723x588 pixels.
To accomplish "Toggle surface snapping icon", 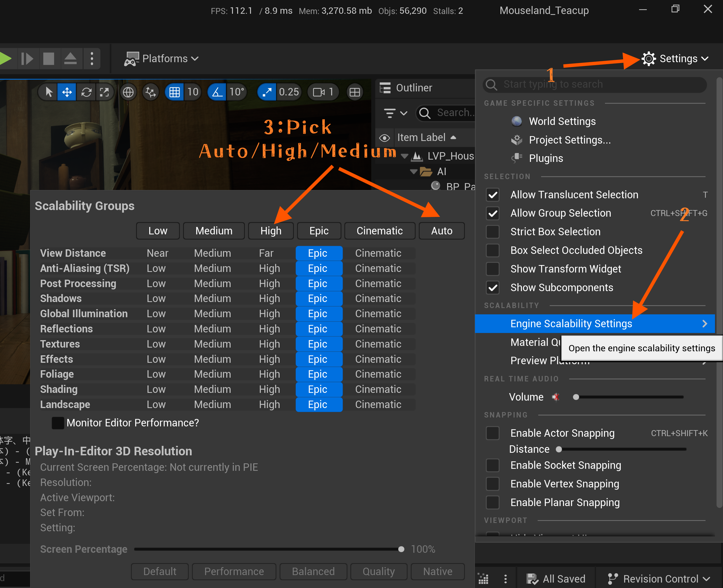I will click(150, 92).
